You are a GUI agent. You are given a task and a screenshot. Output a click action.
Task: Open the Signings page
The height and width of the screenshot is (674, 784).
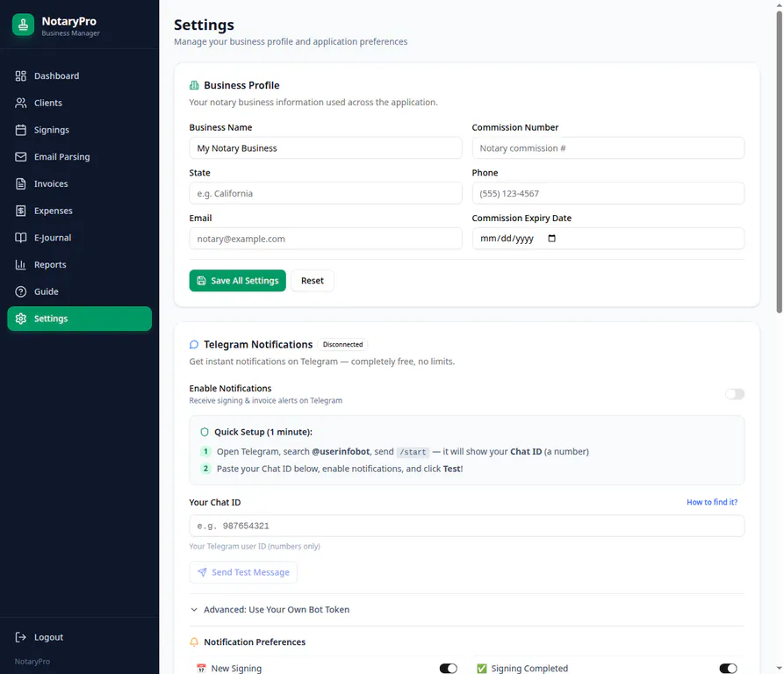(x=80, y=130)
